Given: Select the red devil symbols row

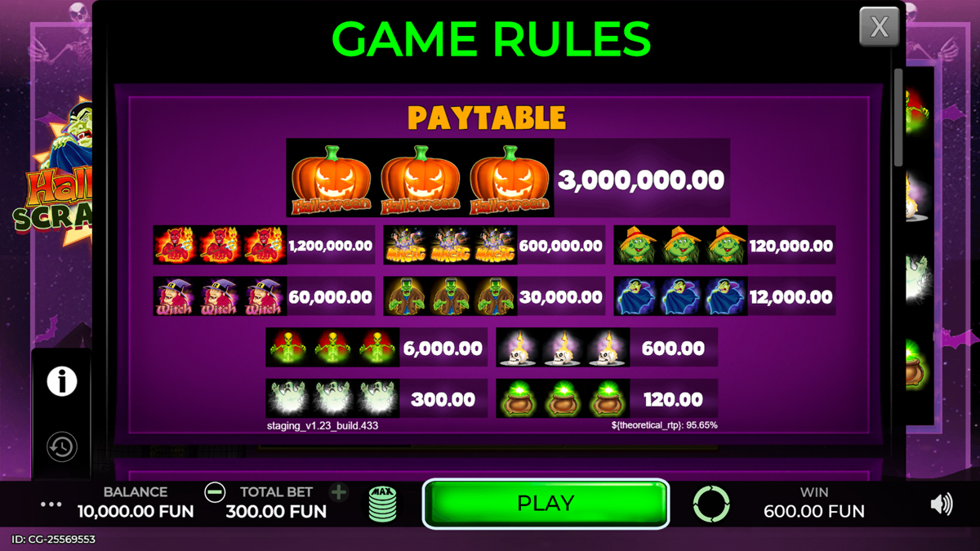Looking at the screenshot, I should (220, 245).
